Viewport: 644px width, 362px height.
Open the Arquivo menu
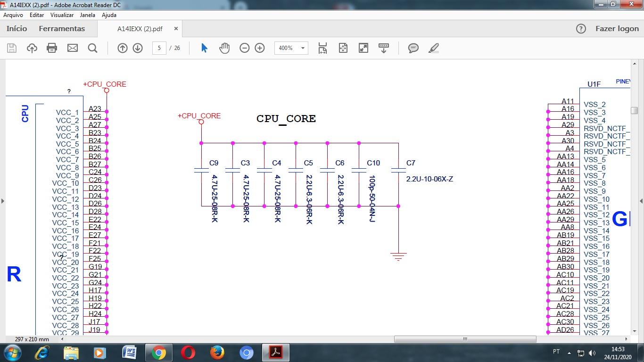(x=13, y=15)
